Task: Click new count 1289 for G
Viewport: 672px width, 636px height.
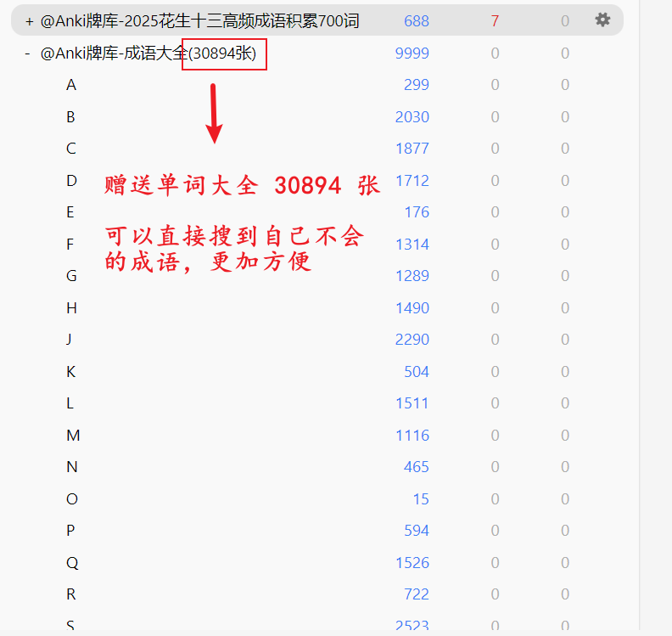Action: (412, 276)
